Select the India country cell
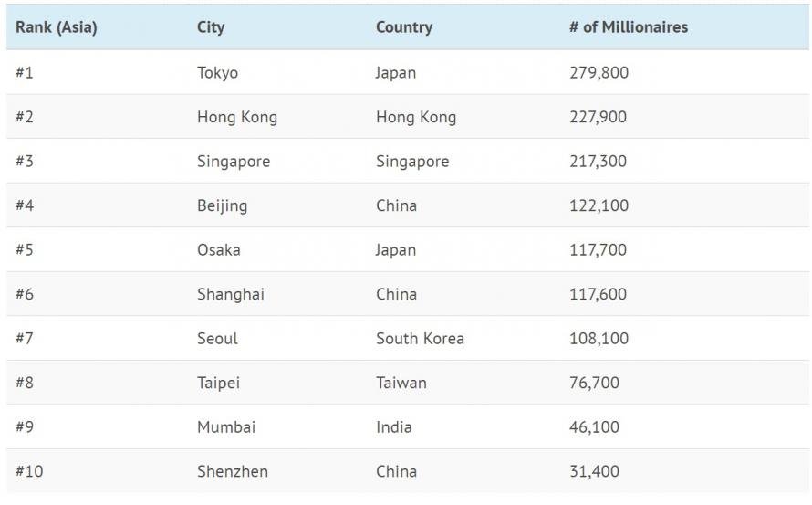 coord(394,427)
